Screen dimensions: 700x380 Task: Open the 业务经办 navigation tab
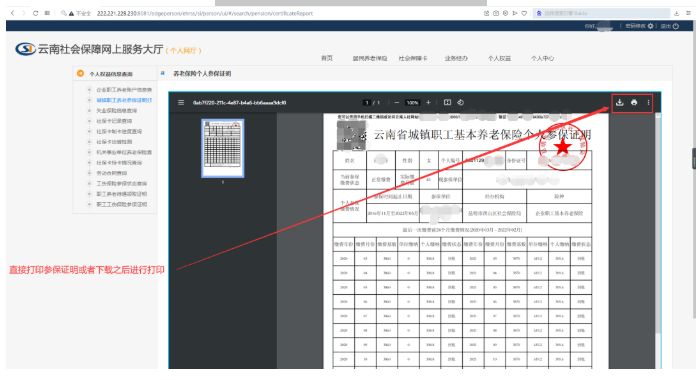(456, 58)
